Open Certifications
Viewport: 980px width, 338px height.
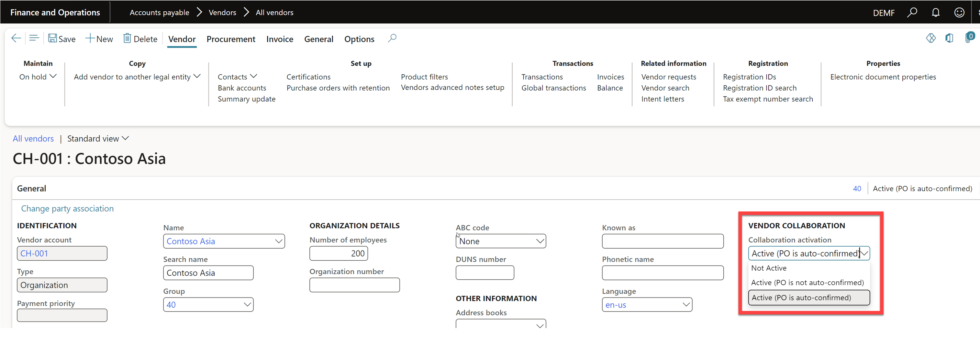[x=309, y=77]
